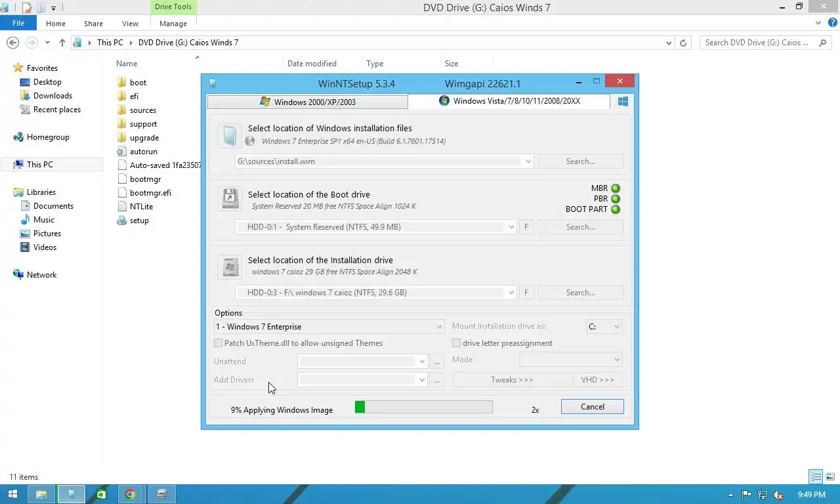This screenshot has width=840, height=504.
Task: Open the Windows Start button
Action: pos(12,494)
